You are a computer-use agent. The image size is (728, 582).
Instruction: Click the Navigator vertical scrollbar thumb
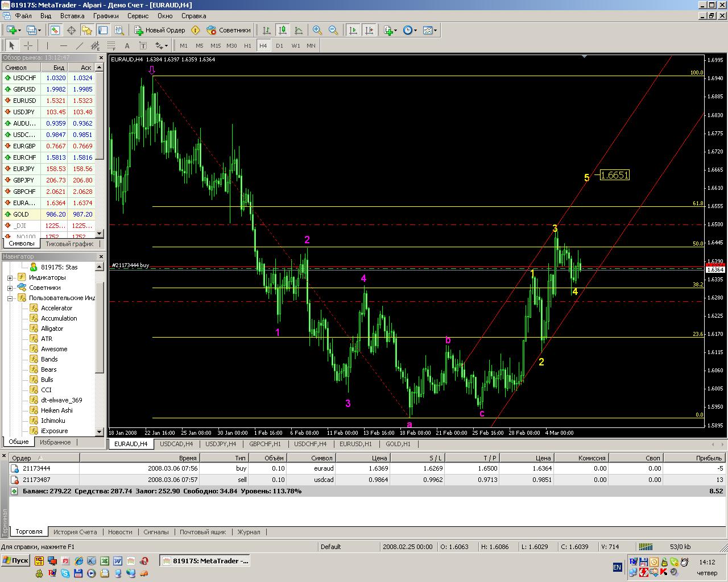click(x=100, y=328)
